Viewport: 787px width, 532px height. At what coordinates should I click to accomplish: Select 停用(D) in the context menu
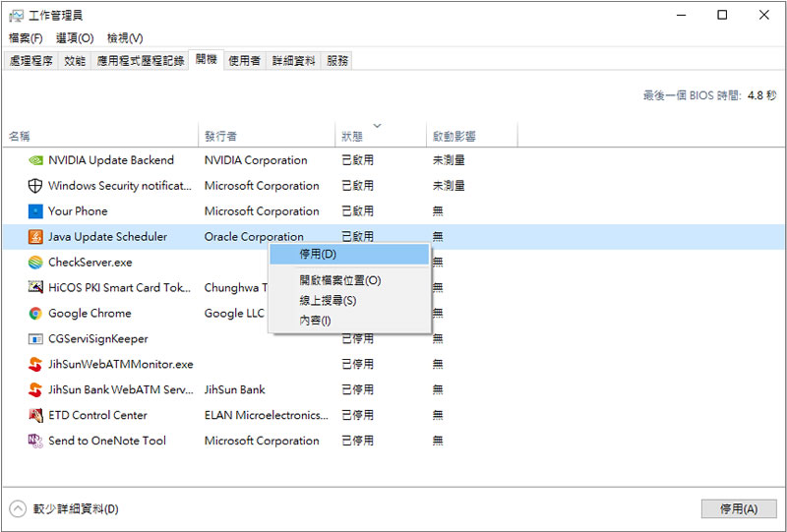pyautogui.click(x=318, y=255)
